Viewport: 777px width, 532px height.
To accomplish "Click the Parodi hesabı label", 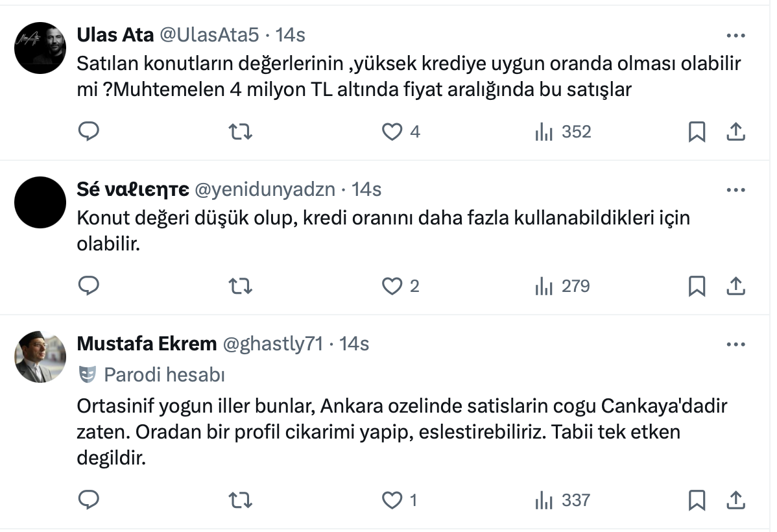I will 163,374.
